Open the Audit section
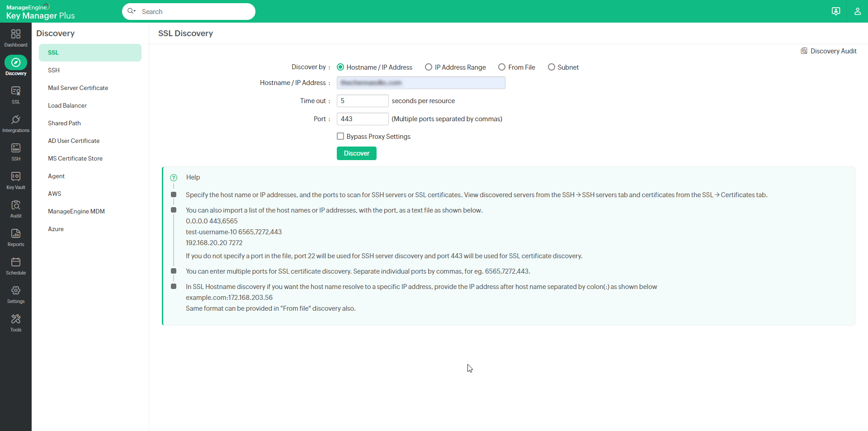This screenshot has width=868, height=431. 16,208
